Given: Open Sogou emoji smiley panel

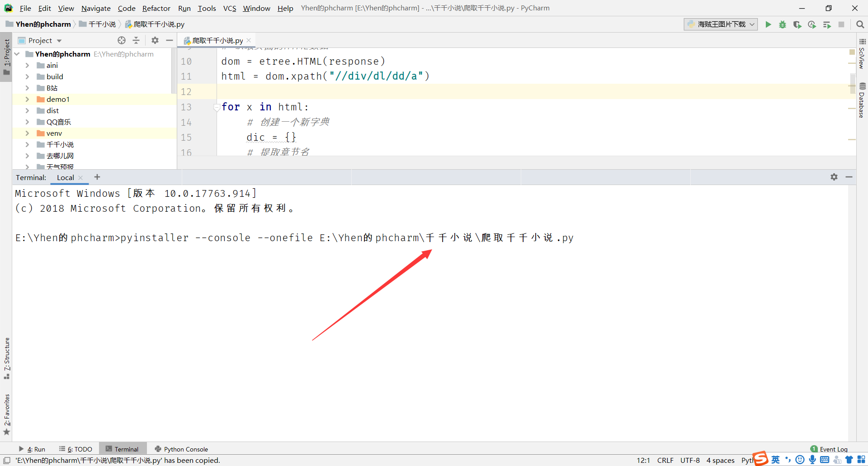Looking at the screenshot, I should point(800,460).
